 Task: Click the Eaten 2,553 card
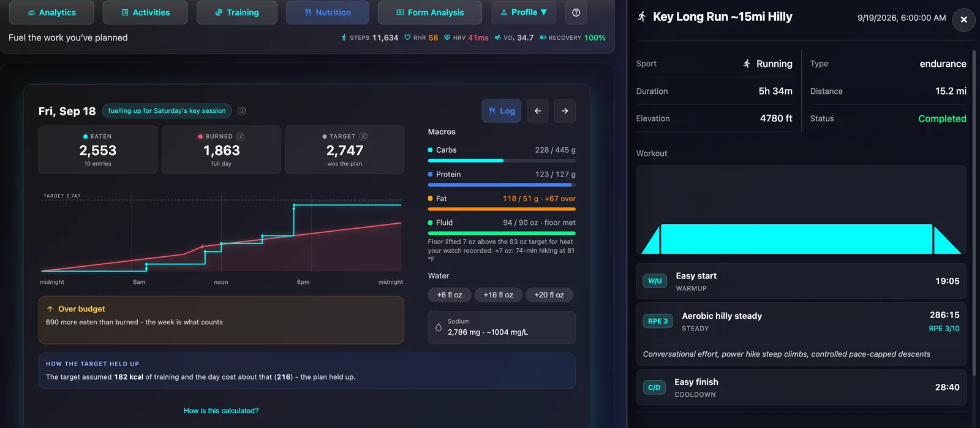pos(98,150)
